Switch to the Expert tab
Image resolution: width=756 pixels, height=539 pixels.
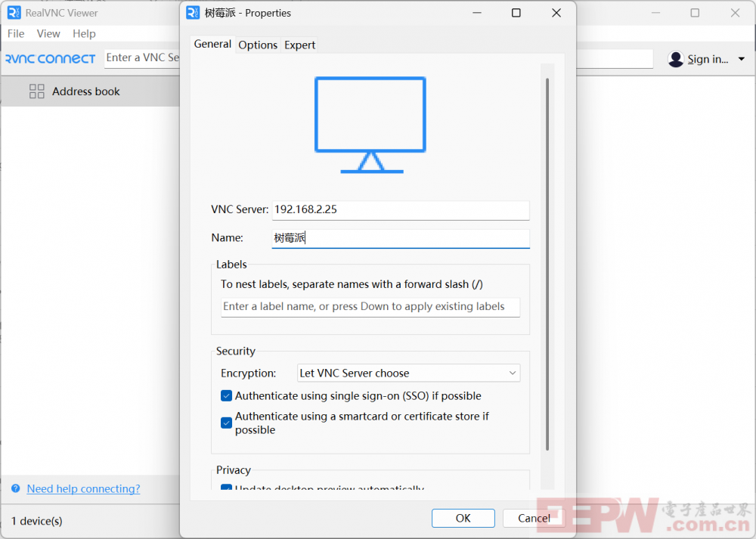tap(299, 45)
